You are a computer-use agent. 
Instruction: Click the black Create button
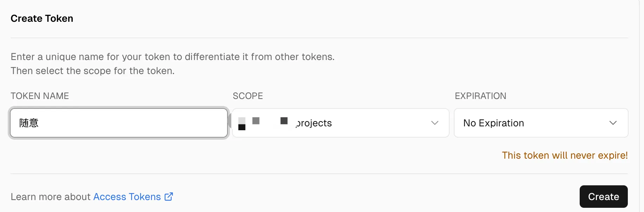604,197
